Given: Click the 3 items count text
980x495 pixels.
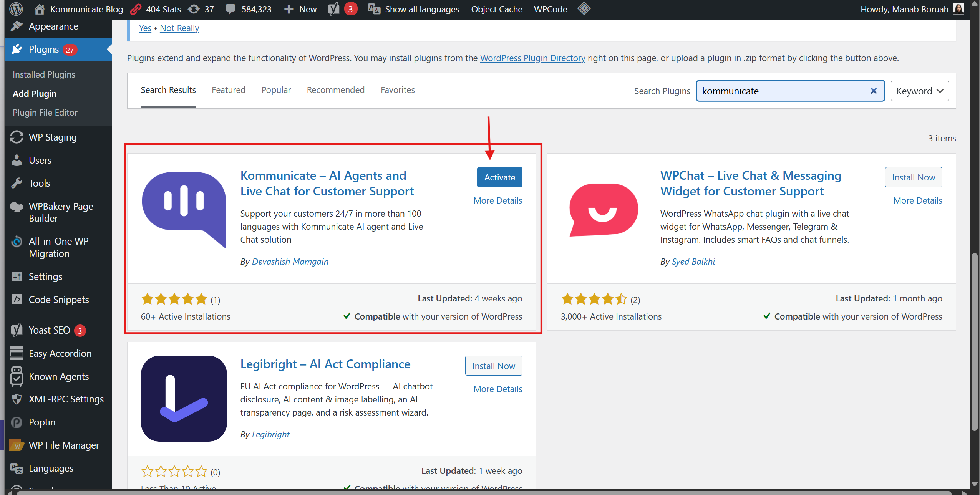Looking at the screenshot, I should (x=942, y=138).
